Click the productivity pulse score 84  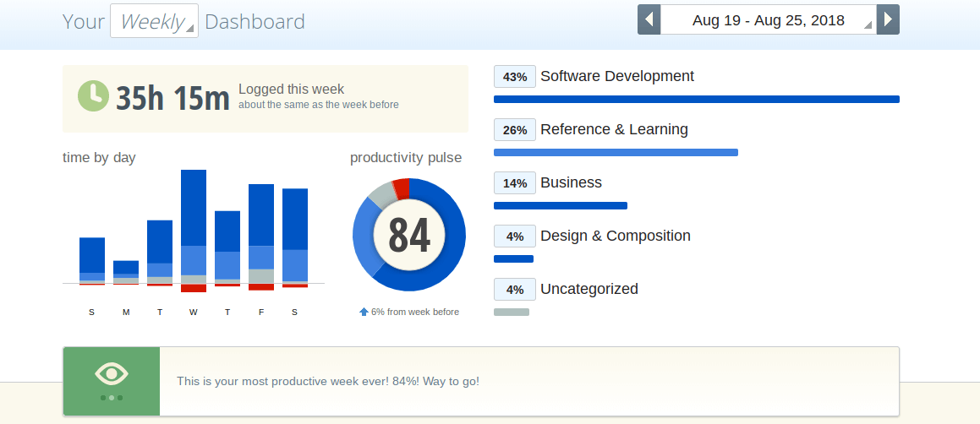(x=409, y=235)
